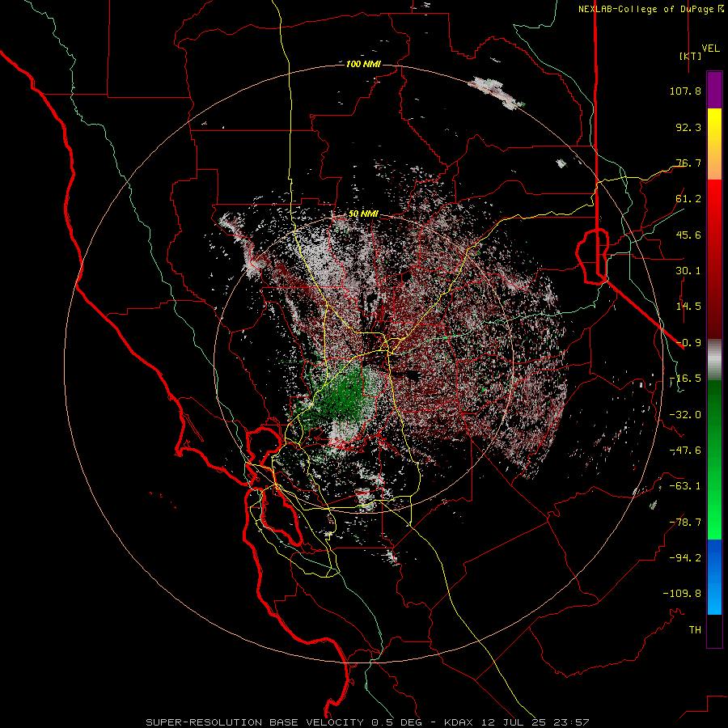The height and width of the screenshot is (728, 728).
Task: Click the -94.2 velocity scale value
Action: click(x=685, y=557)
